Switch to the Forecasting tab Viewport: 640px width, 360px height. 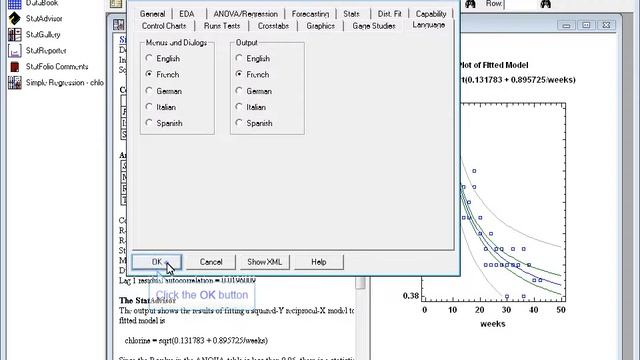click(x=310, y=14)
